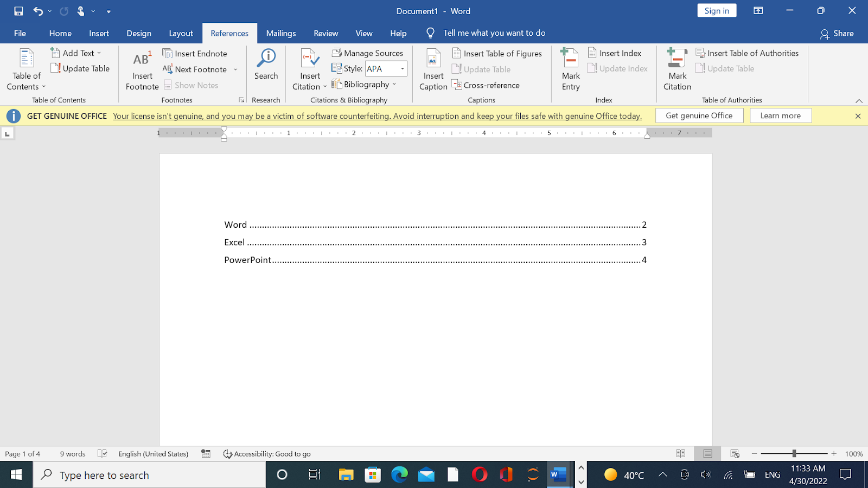Go to the Mailings tab
Viewport: 868px width, 488px height.
click(281, 33)
